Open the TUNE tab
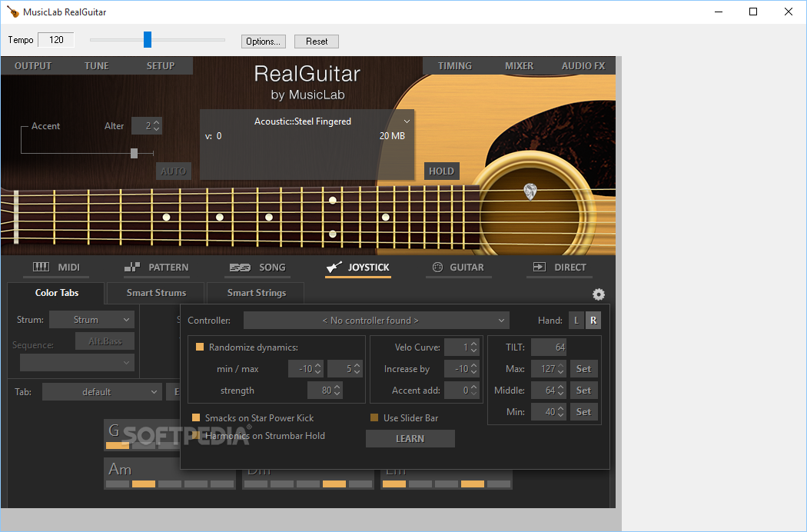 point(97,66)
